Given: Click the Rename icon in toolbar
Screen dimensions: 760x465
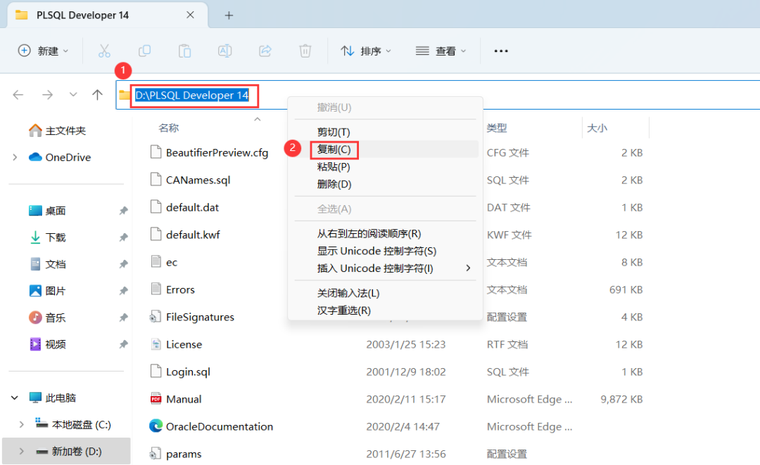Looking at the screenshot, I should (225, 51).
